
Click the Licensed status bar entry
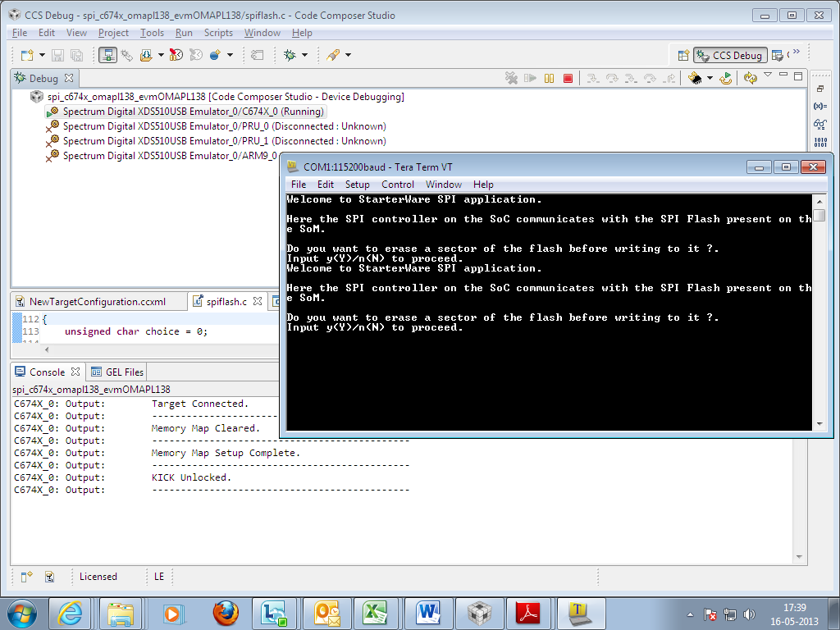pos(98,577)
